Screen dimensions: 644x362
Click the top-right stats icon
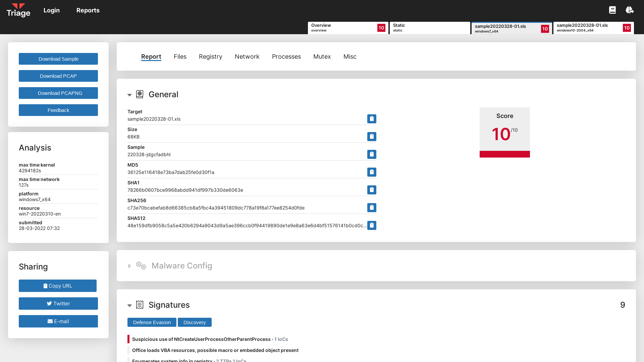tap(630, 10)
